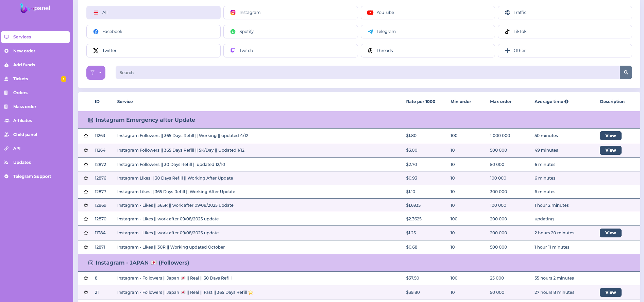Image resolution: width=644 pixels, height=302 pixels.
Task: Open the filter dropdown button
Action: 96,73
